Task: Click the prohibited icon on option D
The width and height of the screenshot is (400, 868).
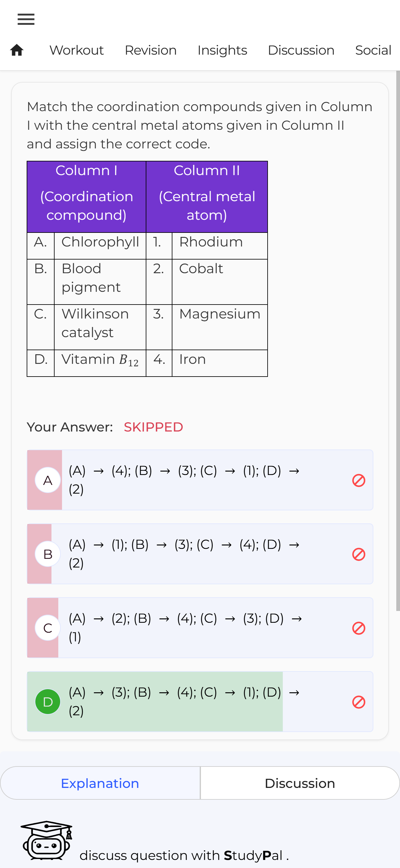Action: [x=358, y=702]
